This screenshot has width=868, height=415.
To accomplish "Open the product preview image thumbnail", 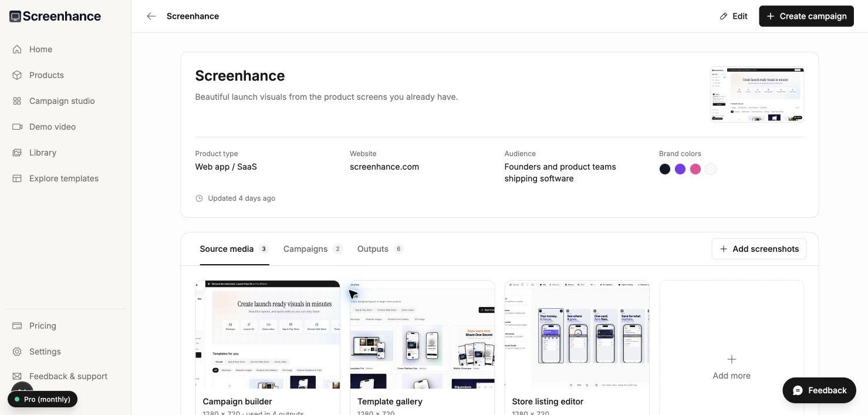I will [x=757, y=95].
